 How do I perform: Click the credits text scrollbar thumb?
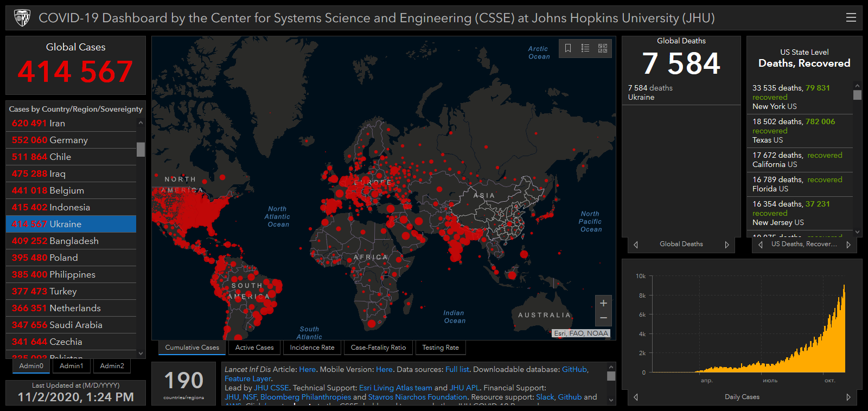(611, 376)
